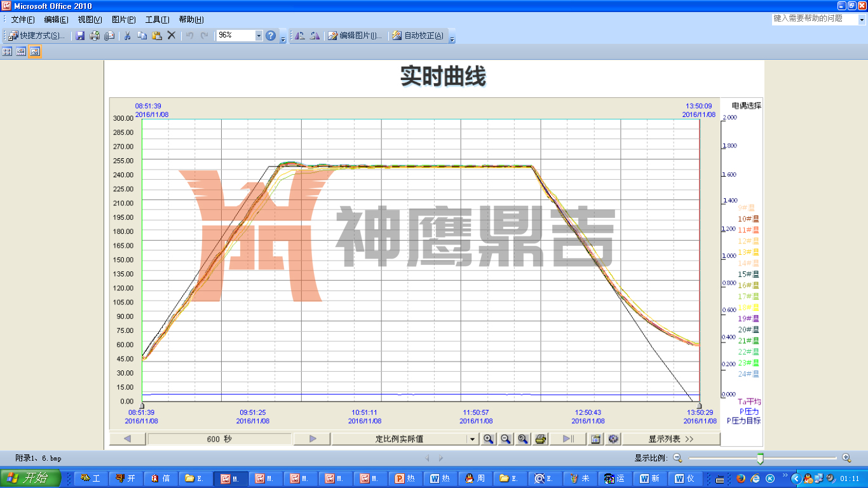Click the next picture arrow in the status bar
Image resolution: width=868 pixels, height=488 pixels.
point(441,457)
